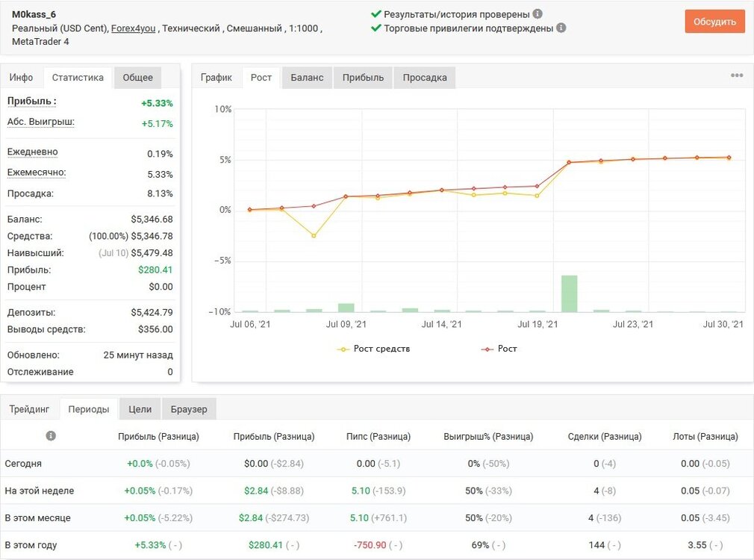Image resolution: width=754 pixels, height=560 pixels.
Task: Click the +5.33% profit value at top
Action: click(x=157, y=104)
